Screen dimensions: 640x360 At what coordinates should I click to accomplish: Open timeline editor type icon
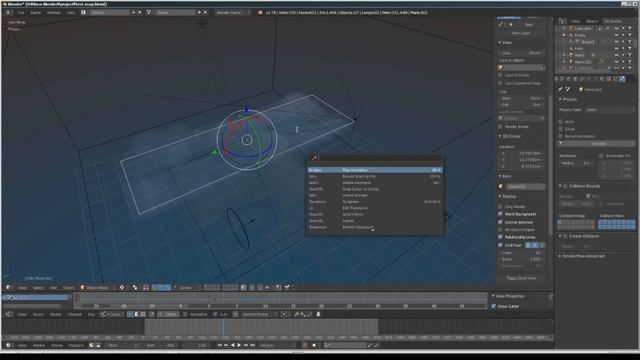9,345
